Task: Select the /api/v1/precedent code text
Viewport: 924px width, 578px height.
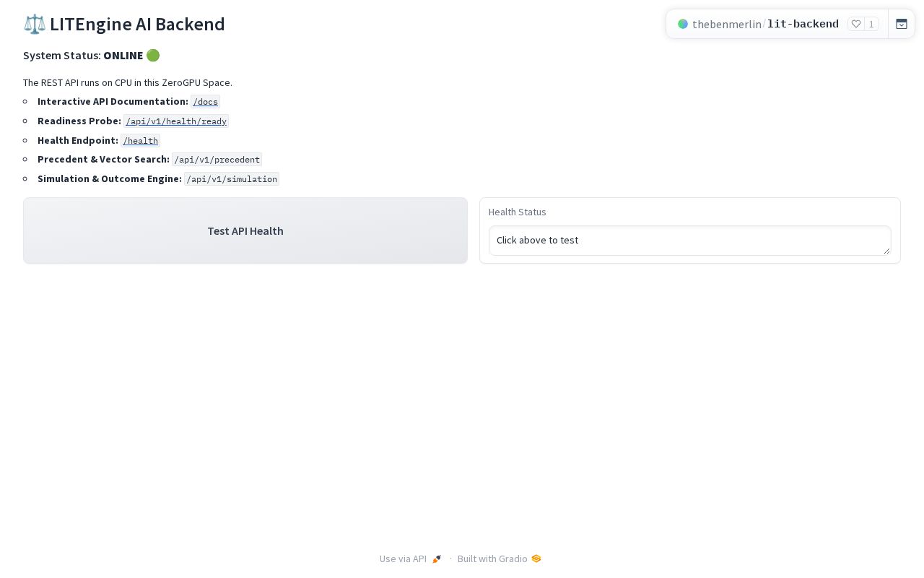Action: (217, 160)
